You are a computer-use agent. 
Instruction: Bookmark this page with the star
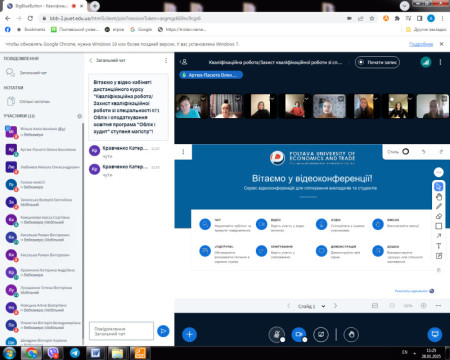pyautogui.click(x=372, y=18)
